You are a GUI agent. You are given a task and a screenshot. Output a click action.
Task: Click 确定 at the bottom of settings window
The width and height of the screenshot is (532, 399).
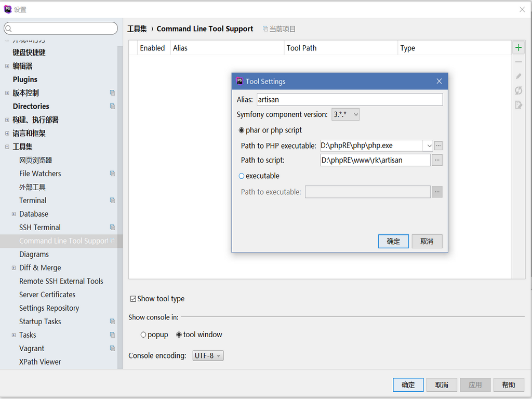[x=408, y=385]
